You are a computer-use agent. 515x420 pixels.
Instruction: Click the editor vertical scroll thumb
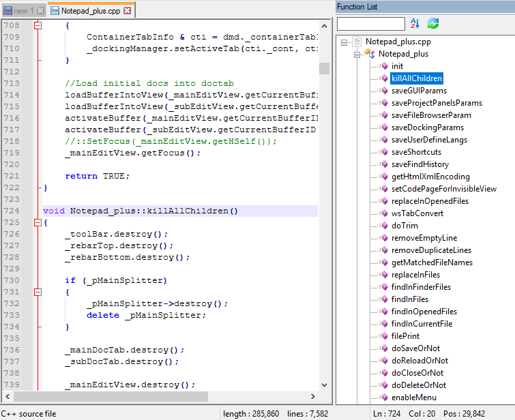point(324,68)
